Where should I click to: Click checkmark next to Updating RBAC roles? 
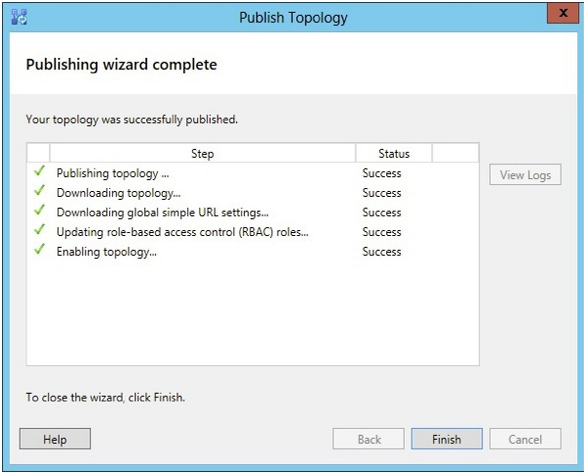(39, 230)
